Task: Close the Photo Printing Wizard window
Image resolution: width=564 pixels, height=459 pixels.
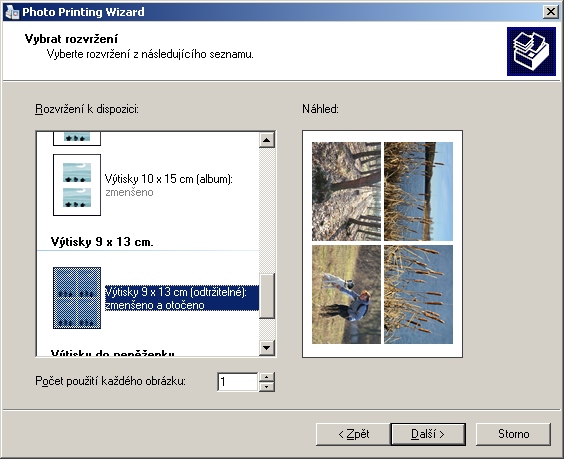Action: [x=551, y=12]
